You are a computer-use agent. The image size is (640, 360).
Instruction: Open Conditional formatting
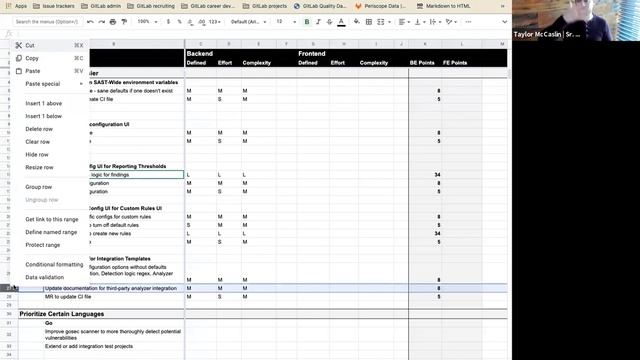coord(49,264)
